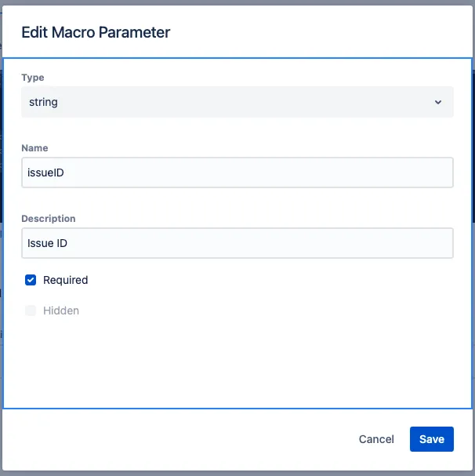Click the Type field label
Image resolution: width=475 pixels, height=476 pixels.
pyautogui.click(x=33, y=78)
